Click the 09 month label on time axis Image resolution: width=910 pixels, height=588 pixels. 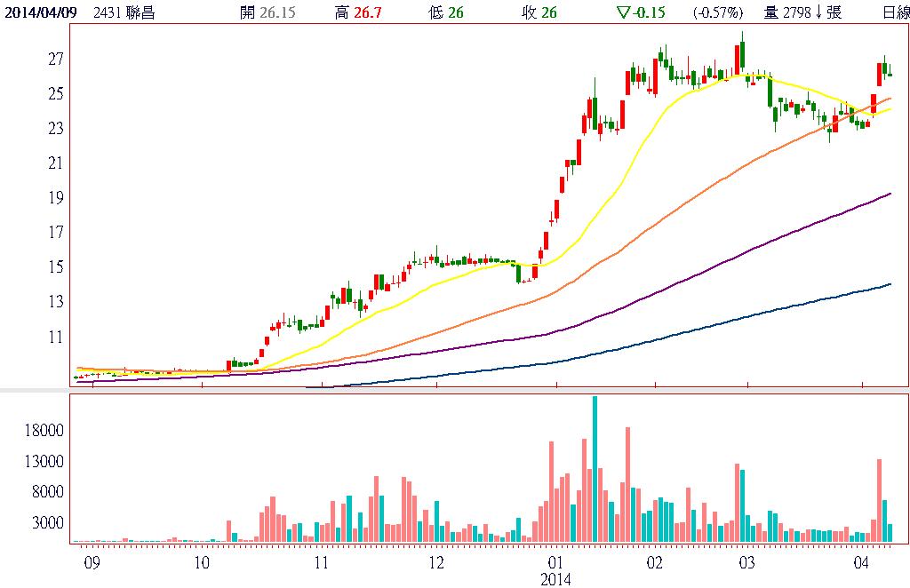[x=90, y=563]
